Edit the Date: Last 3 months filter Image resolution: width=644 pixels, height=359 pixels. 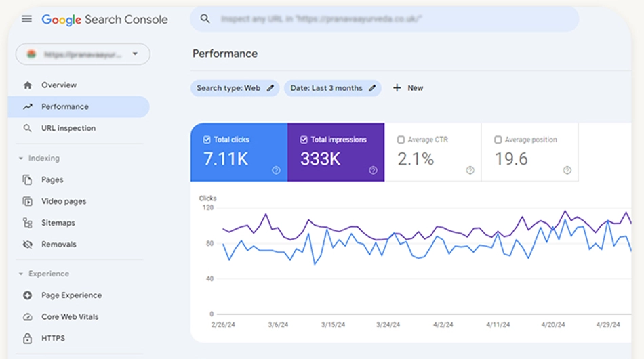[x=333, y=88]
